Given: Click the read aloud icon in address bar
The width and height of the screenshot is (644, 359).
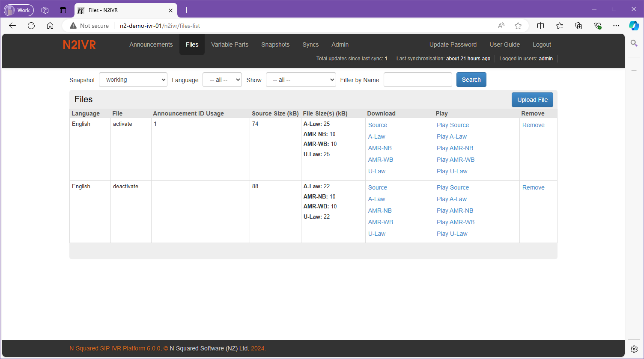Looking at the screenshot, I should click(x=501, y=26).
